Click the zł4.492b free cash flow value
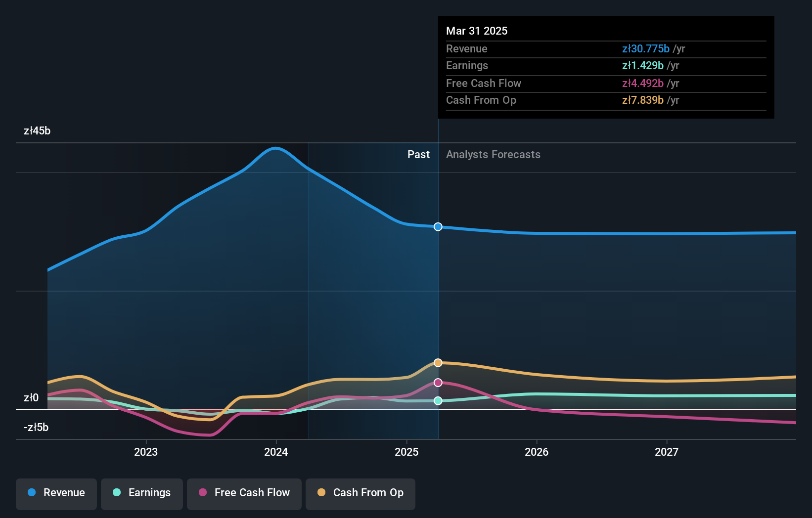Screen dimensions: 812x518 coord(642,83)
